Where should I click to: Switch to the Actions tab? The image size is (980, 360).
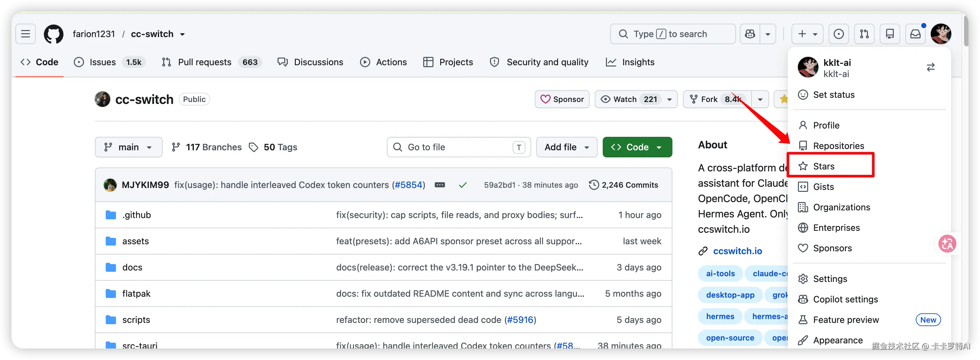(x=384, y=62)
